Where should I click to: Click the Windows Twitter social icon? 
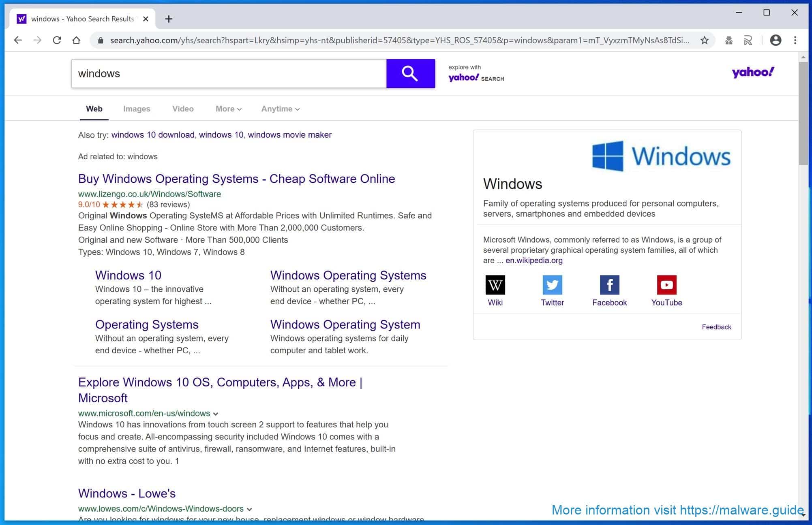pos(553,285)
